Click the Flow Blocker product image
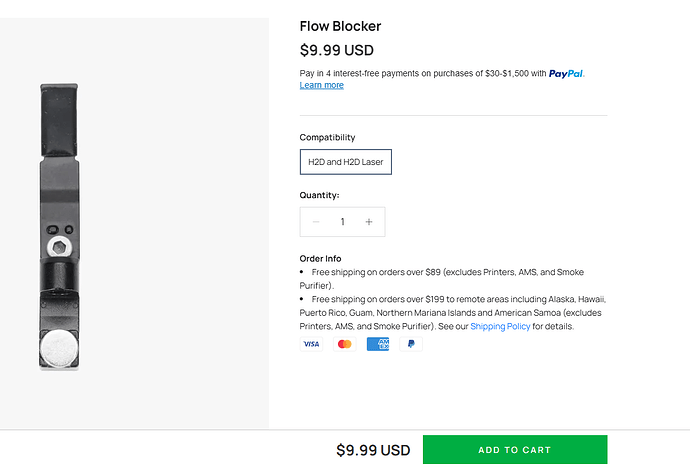Screen dimensions: 690x469 (59, 227)
